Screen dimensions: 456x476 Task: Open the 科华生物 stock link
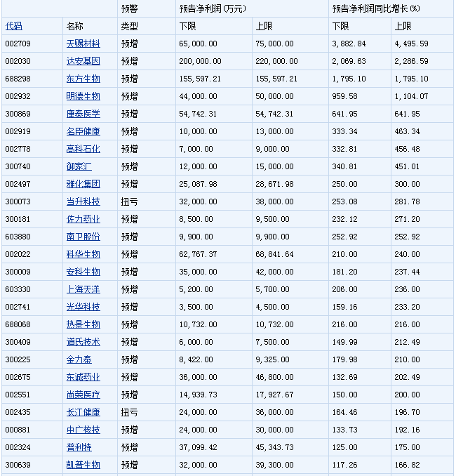(x=83, y=254)
